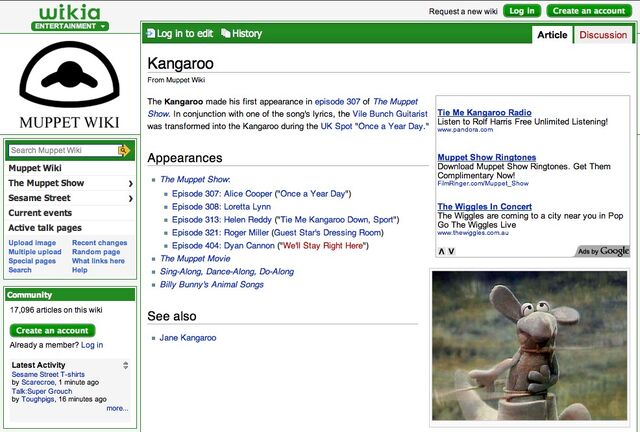Click the episode 307 link in intro
This screenshot has height=432, width=640.
pos(337,101)
